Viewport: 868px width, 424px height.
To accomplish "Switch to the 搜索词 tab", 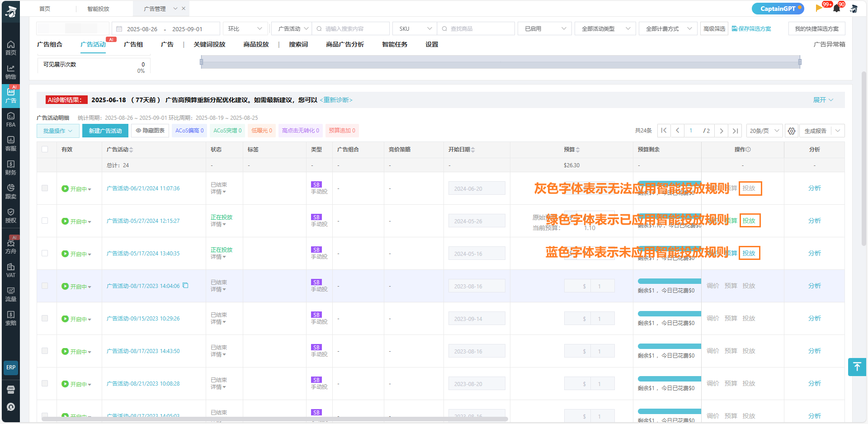I will [x=298, y=44].
